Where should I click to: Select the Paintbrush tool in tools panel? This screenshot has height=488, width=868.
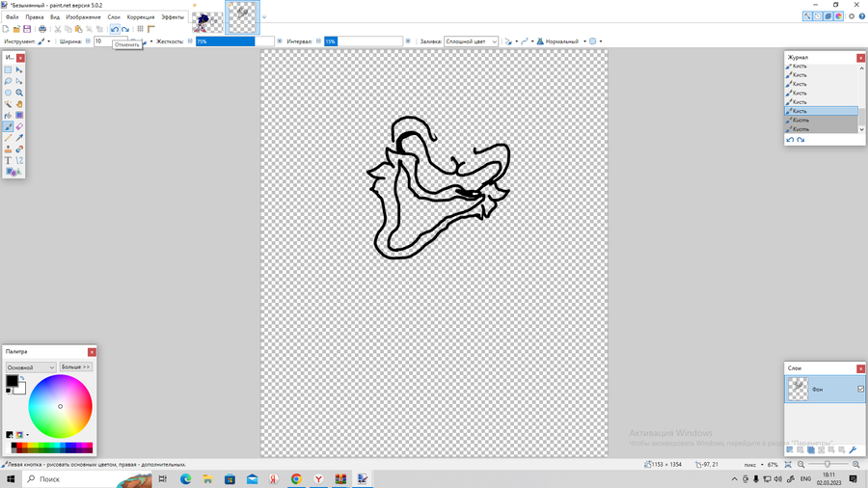pos(8,126)
